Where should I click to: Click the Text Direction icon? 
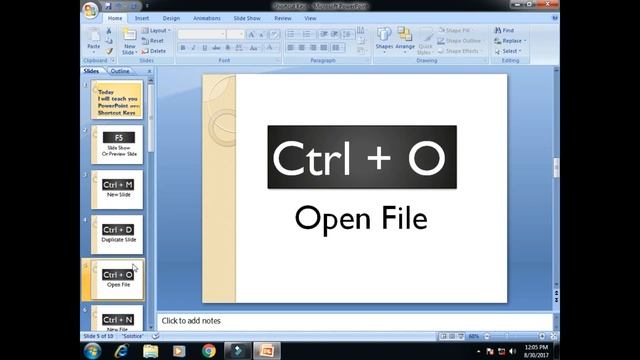tap(361, 30)
